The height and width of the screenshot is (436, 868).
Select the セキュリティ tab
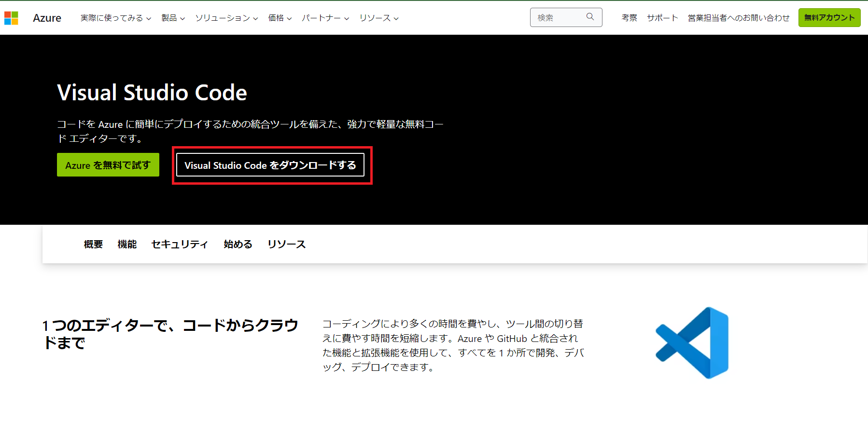point(180,245)
